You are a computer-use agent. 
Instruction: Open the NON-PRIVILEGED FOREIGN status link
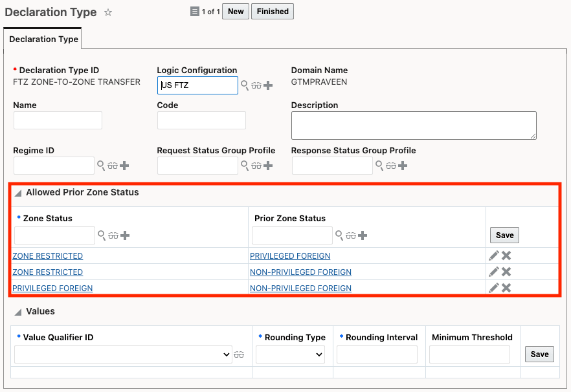point(300,272)
